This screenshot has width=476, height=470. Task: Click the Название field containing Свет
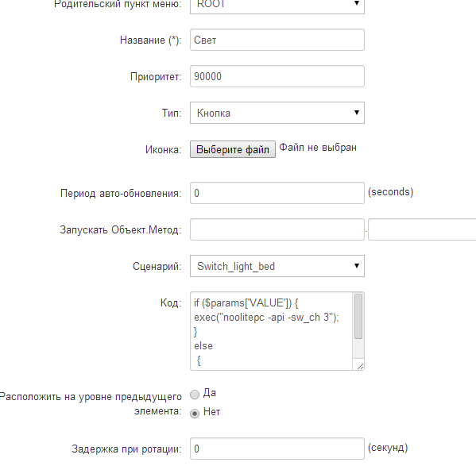277,40
